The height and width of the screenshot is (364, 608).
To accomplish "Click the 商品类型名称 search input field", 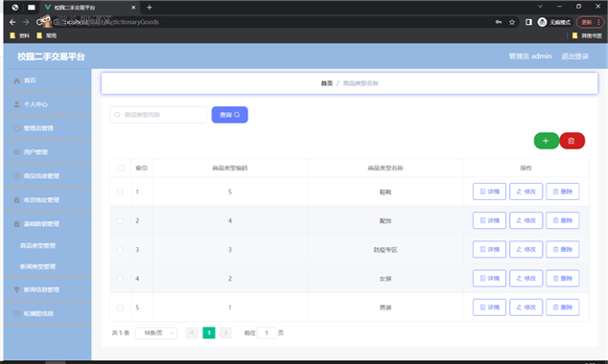I will [158, 115].
